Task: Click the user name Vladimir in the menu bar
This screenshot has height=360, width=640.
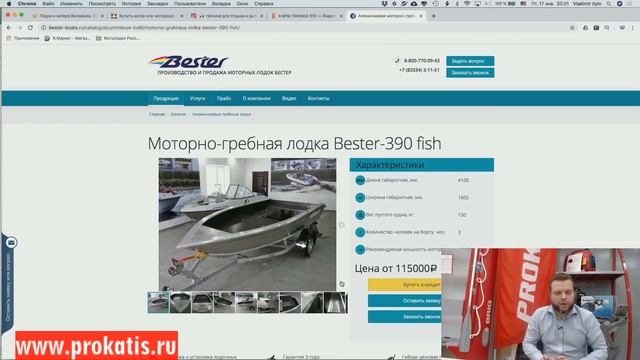Action: click(587, 3)
